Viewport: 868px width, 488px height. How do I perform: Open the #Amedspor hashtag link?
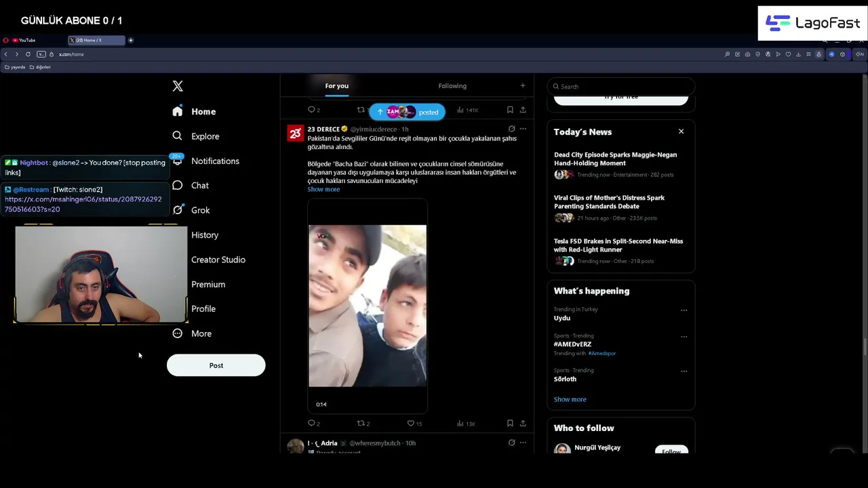(x=602, y=354)
